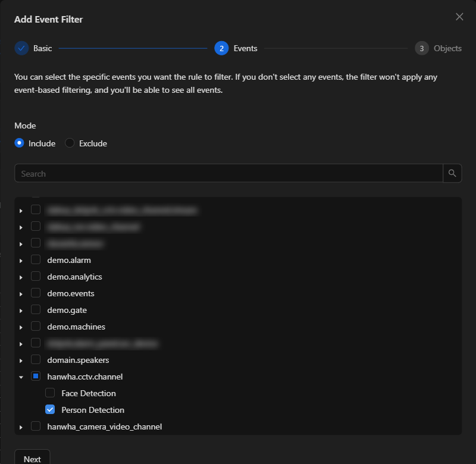Select the Exclude mode radio button
Viewport: 476px width, 464px height.
[70, 143]
